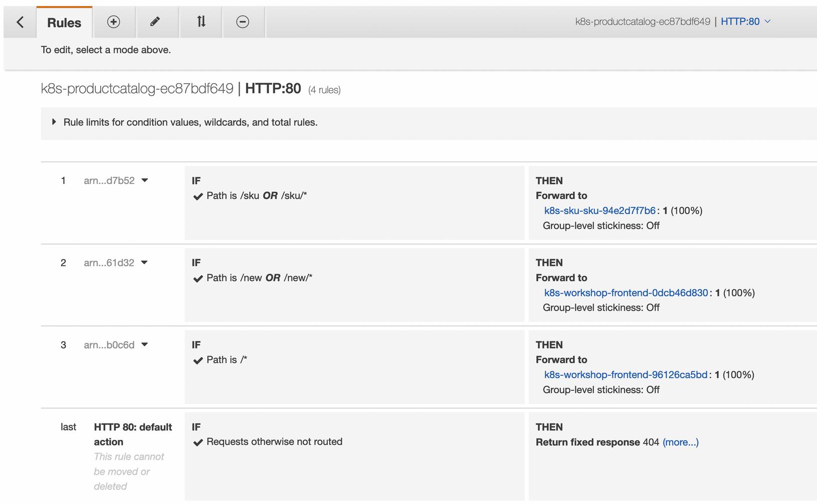
Task: Open k8s-workshop-frontend-0dcb46d830 target group link
Action: tap(626, 293)
